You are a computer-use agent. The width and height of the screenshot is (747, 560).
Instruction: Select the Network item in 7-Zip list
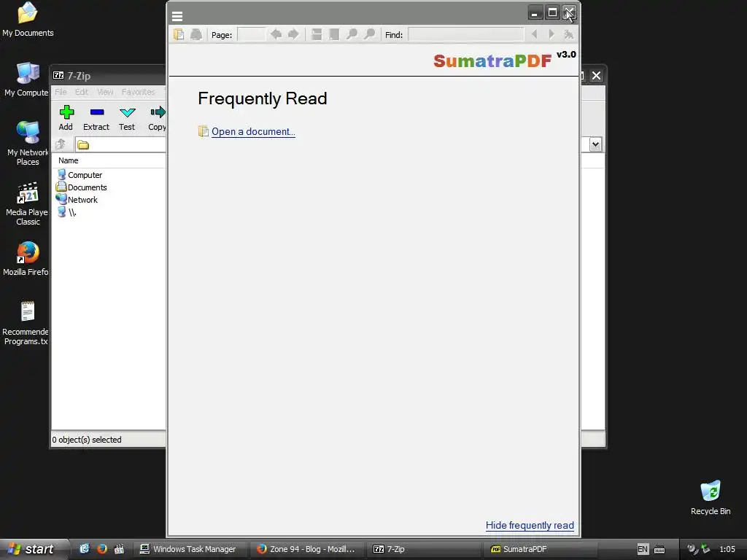coord(77,200)
